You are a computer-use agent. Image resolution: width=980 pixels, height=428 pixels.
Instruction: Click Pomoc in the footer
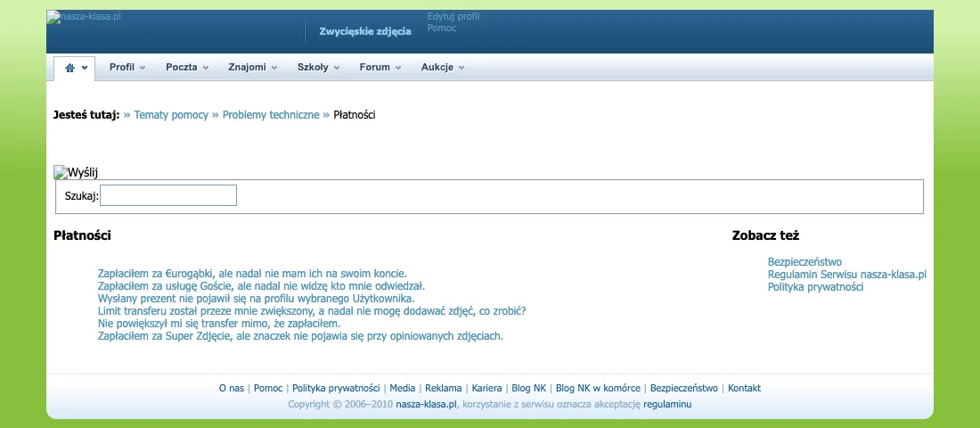point(268,388)
